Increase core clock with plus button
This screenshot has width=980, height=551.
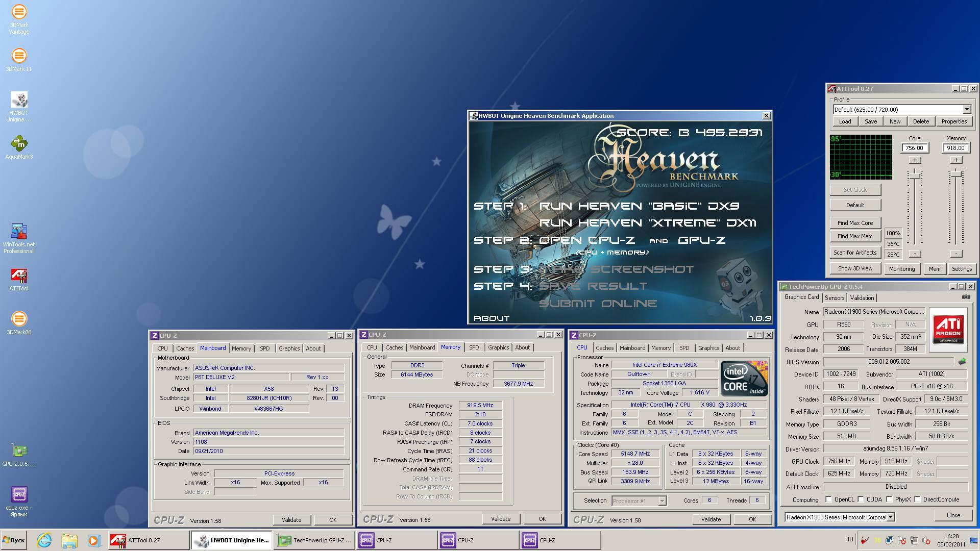pyautogui.click(x=915, y=160)
